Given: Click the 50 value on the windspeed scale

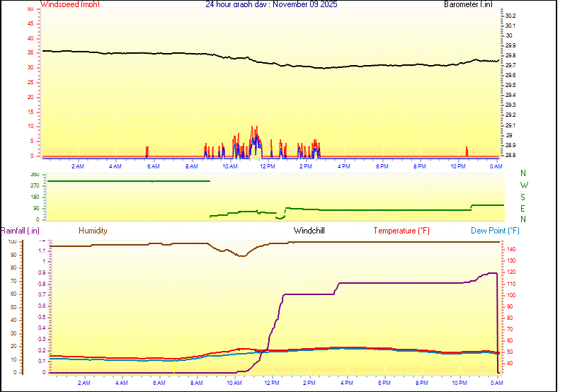Looking at the screenshot, I should point(30,8).
